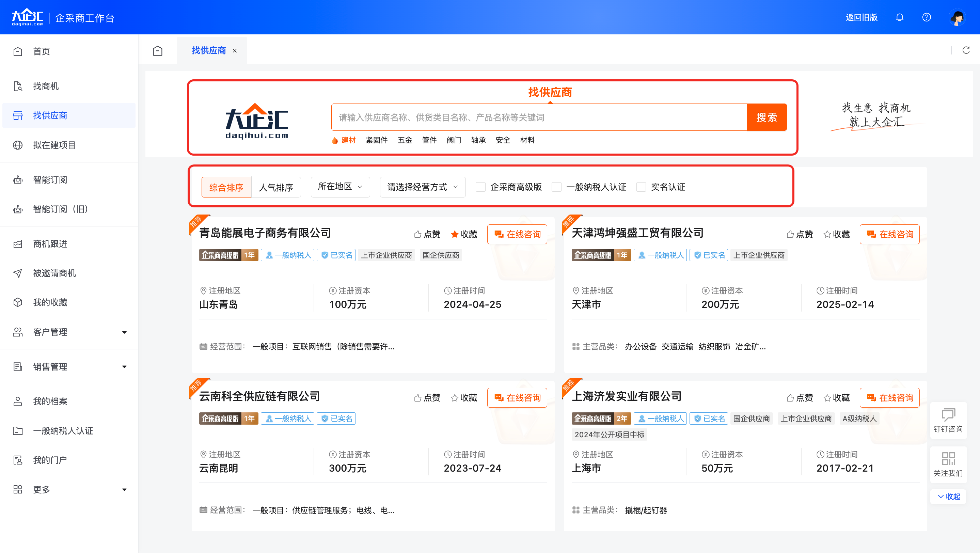
Task: Favorite 云南科全供应链有限公司 via 收藏 star
Action: 463,398
